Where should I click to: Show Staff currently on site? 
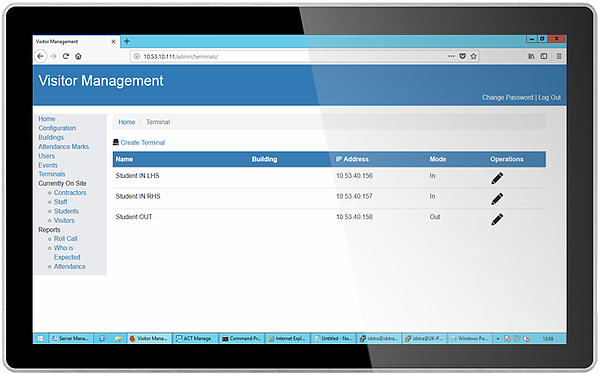[x=60, y=202]
